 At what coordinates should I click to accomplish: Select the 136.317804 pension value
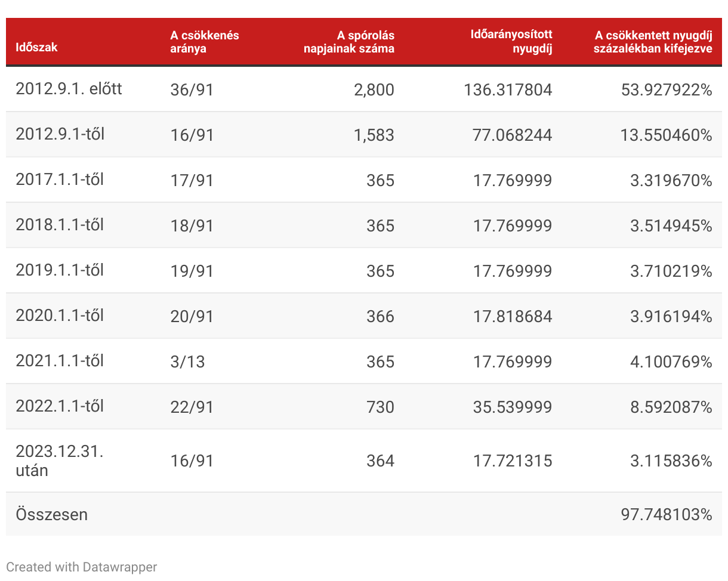pos(508,89)
